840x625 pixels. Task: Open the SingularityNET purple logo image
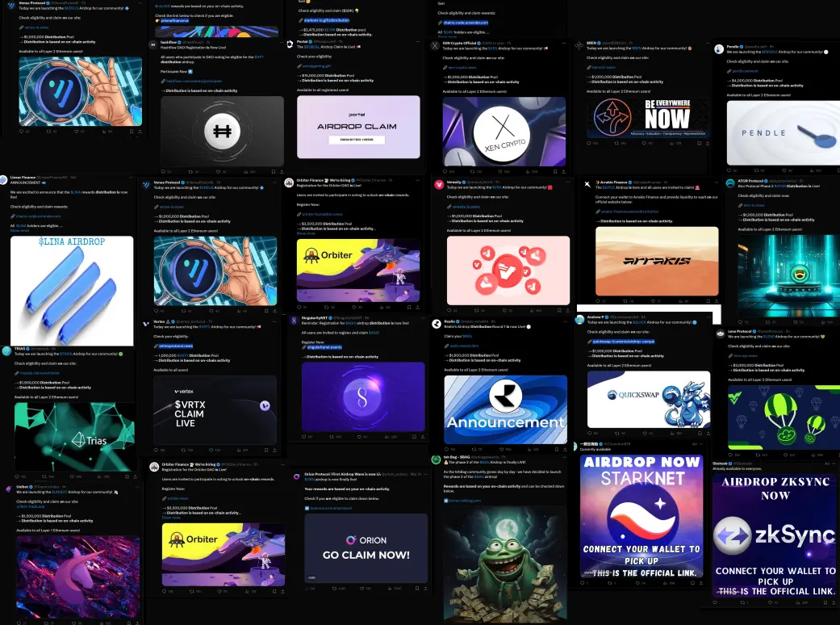(363, 396)
